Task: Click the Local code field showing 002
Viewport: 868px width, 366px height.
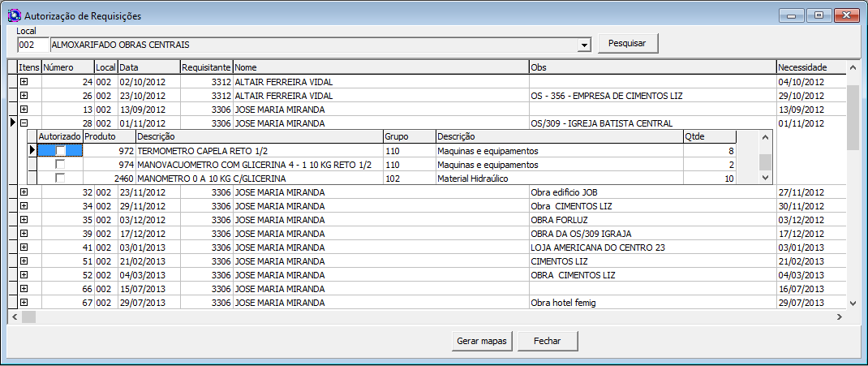Action: [x=32, y=45]
